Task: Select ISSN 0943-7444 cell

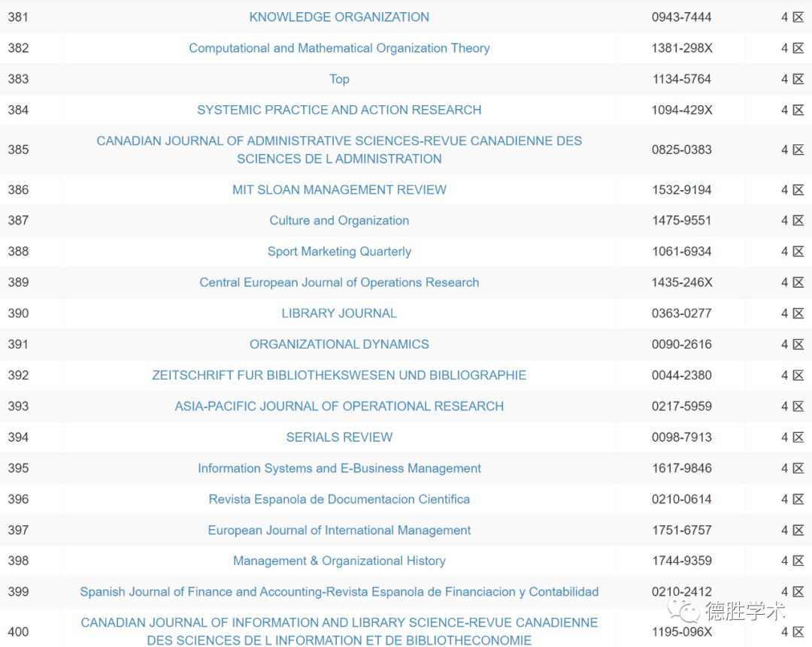Action: click(681, 17)
